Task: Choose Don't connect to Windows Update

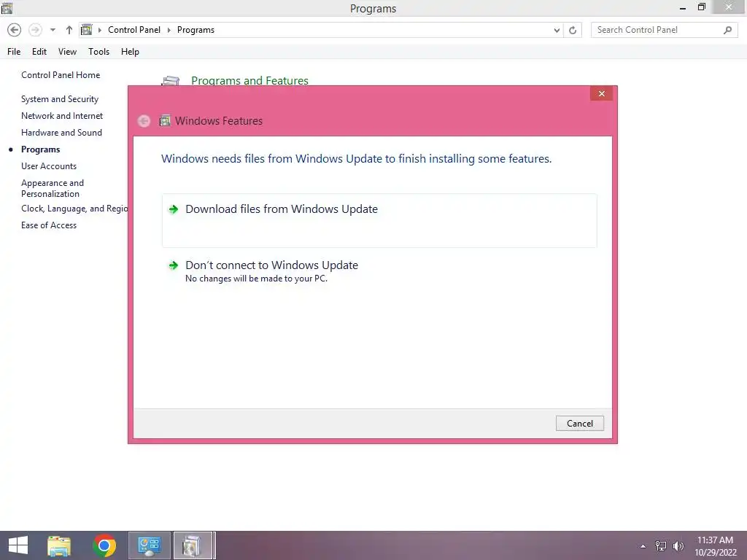Action: coord(379,271)
